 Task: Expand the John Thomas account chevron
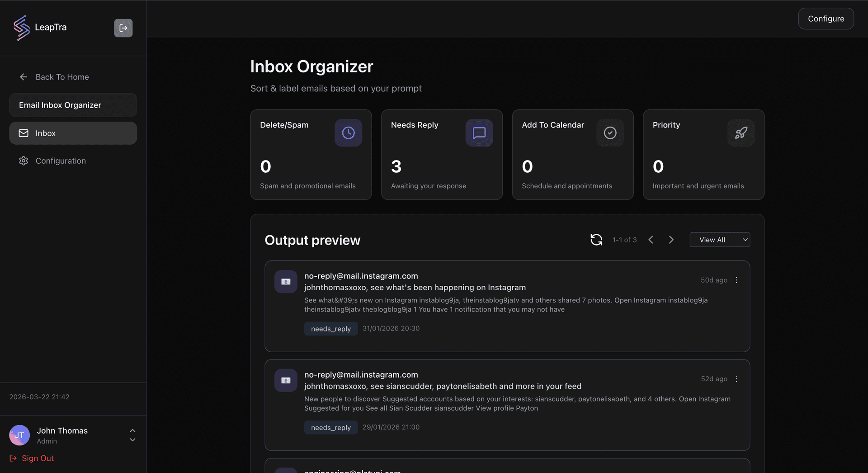pyautogui.click(x=132, y=435)
